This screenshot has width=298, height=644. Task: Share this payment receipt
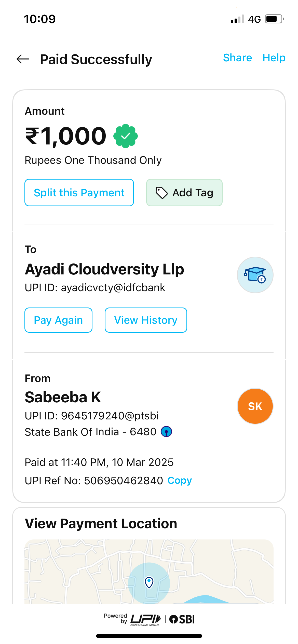click(237, 58)
